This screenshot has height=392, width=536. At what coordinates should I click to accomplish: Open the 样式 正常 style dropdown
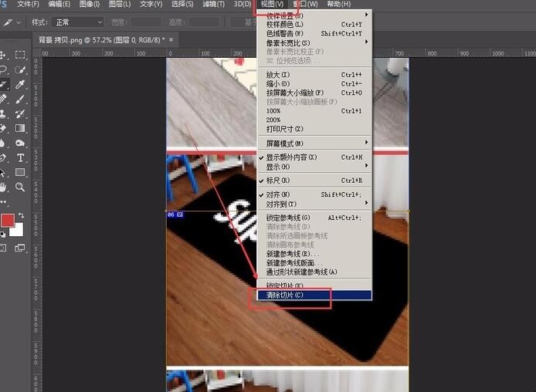[77, 22]
